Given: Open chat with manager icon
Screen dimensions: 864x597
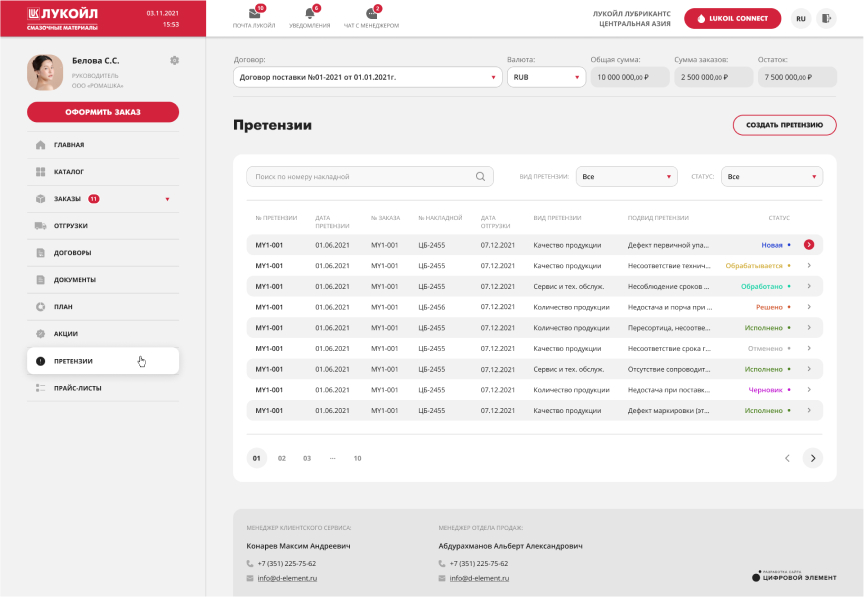Looking at the screenshot, I should pos(371,14).
